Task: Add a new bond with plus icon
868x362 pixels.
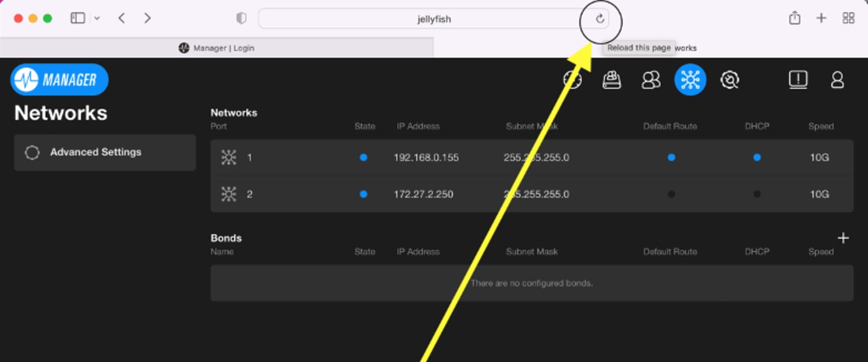Action: pos(843,238)
